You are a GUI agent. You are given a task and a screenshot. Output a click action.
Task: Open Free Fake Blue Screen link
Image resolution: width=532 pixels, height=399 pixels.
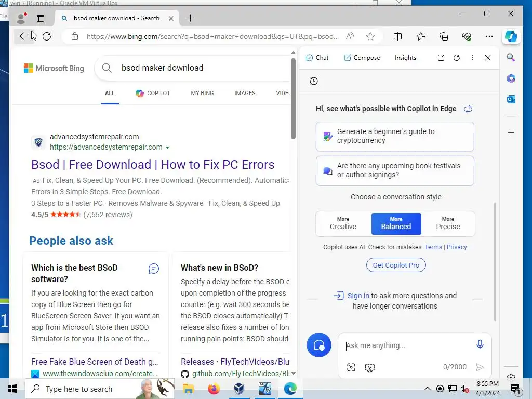(x=95, y=362)
